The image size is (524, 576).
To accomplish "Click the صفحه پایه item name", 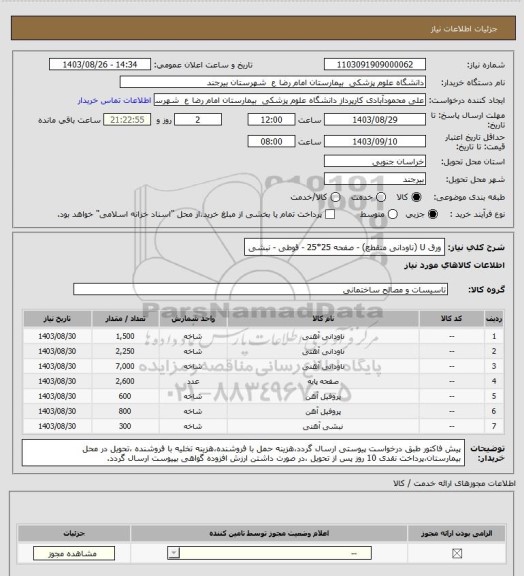I will pos(323,382).
